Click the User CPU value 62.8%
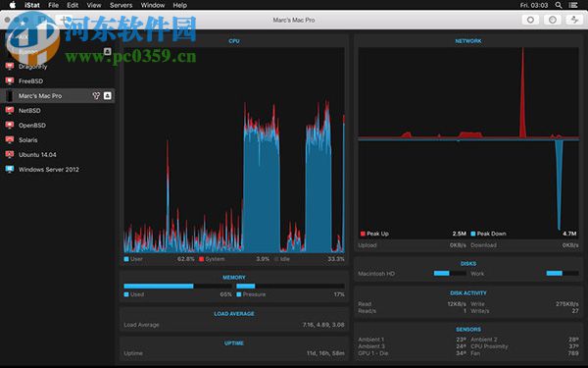Image resolution: width=588 pixels, height=368 pixels. 186,259
